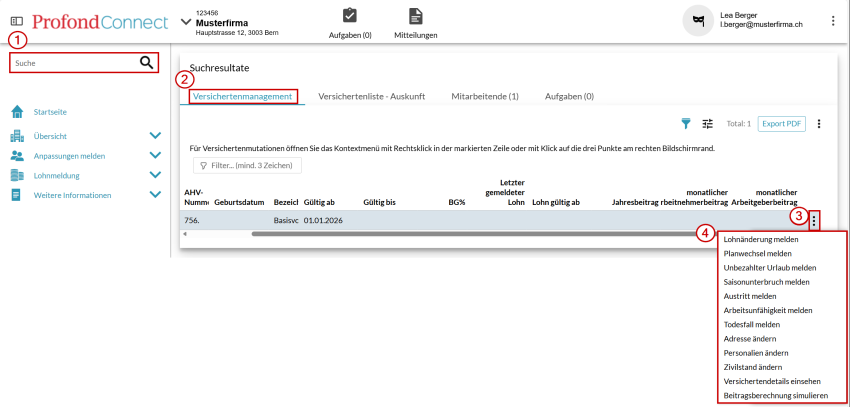Viewport: 850px width, 407px height.
Task: Open the Mitarbeitende (1) tab
Action: pyautogui.click(x=485, y=96)
